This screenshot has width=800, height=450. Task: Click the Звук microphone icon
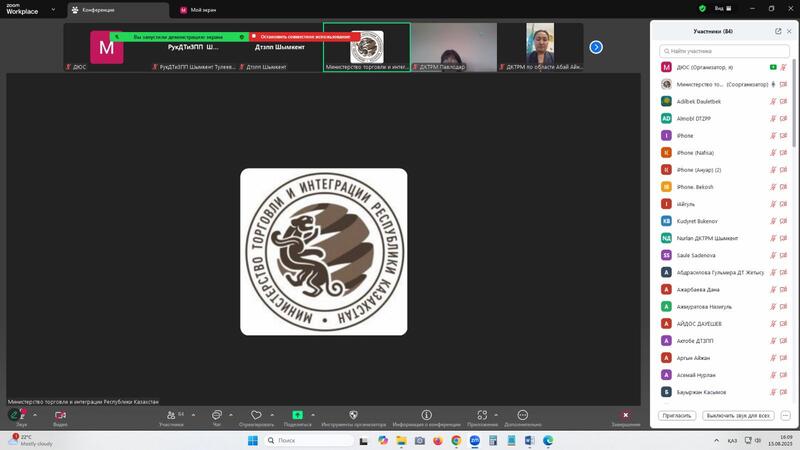tap(15, 414)
